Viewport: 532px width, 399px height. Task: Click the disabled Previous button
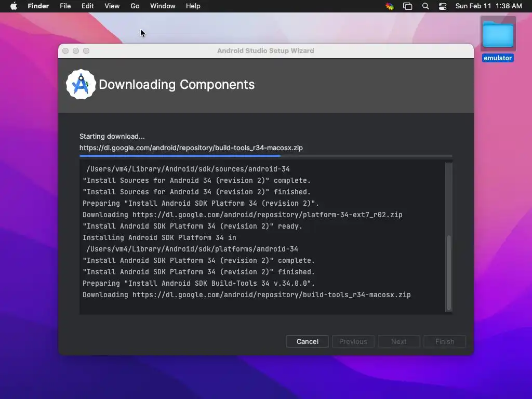(353, 341)
